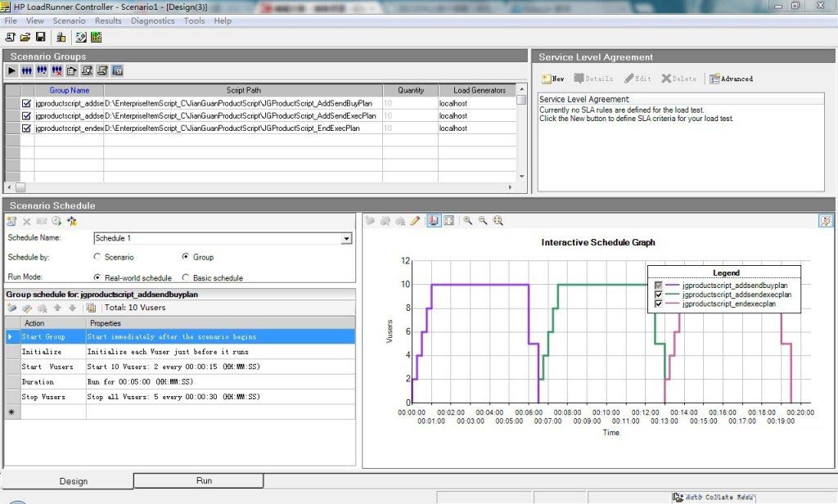Click Advanced in Service Level Agreement
838x504 pixels.
pos(731,79)
